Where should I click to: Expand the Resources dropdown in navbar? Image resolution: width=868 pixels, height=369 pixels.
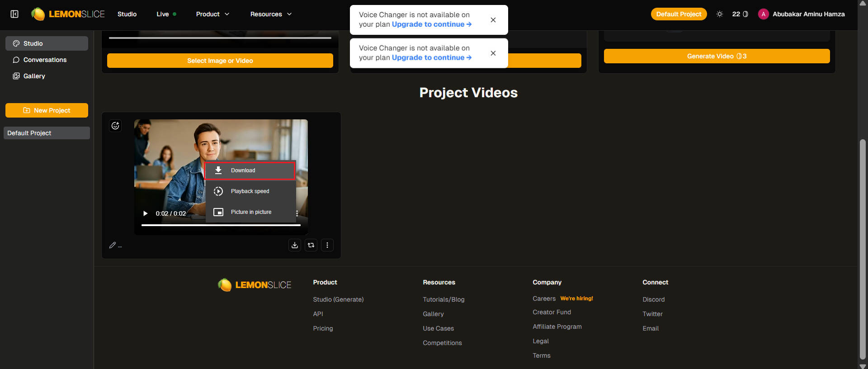[x=271, y=14]
